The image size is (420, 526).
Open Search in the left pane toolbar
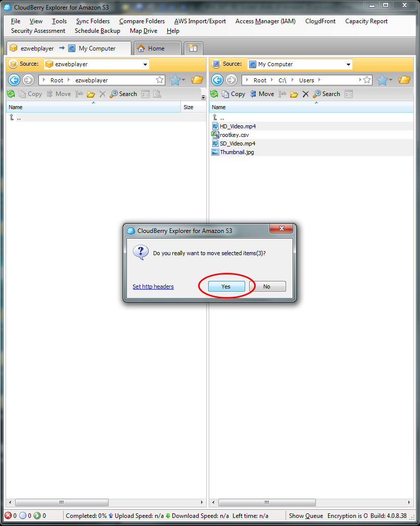[x=123, y=94]
